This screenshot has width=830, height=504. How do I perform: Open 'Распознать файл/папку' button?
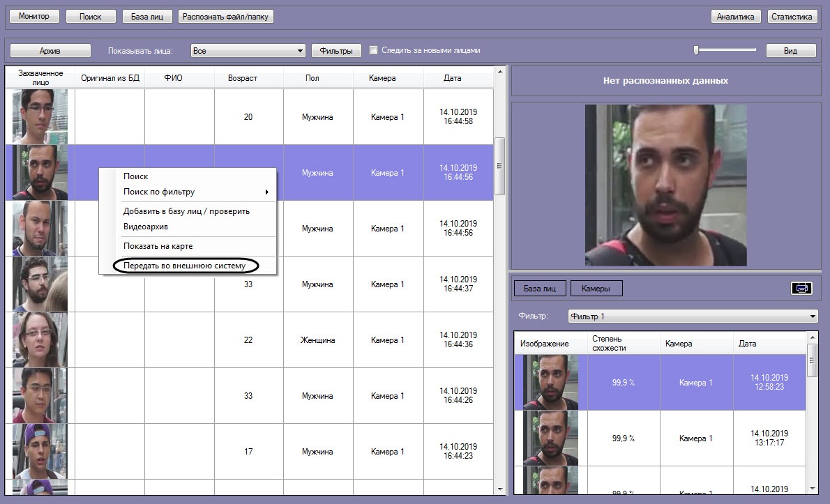(225, 17)
